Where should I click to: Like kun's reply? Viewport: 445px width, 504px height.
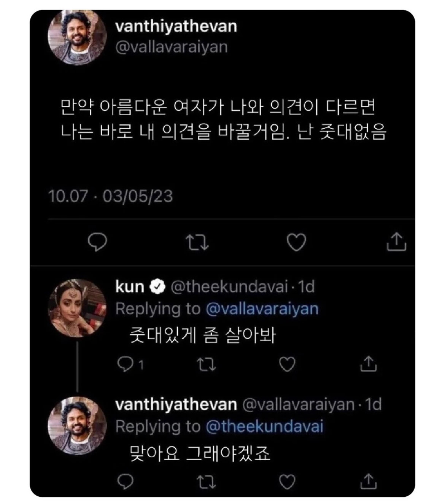click(x=287, y=364)
